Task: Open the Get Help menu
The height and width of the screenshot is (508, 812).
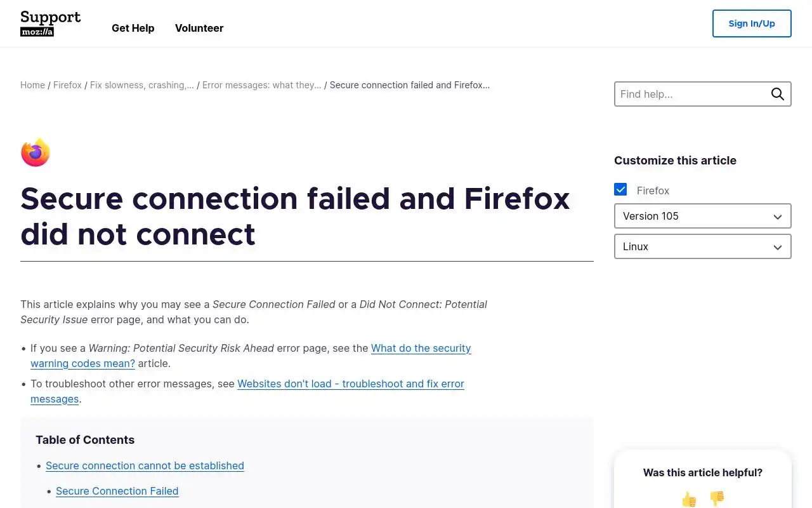Action: coord(133,28)
